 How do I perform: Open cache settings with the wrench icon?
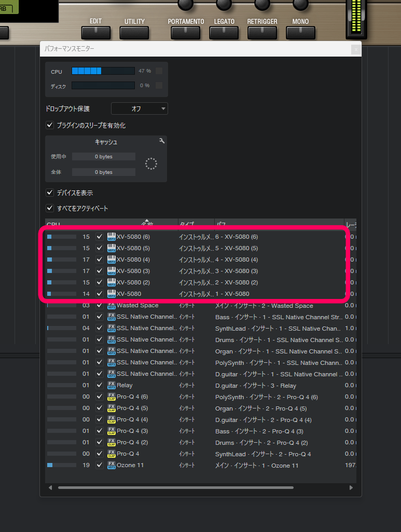(x=162, y=141)
